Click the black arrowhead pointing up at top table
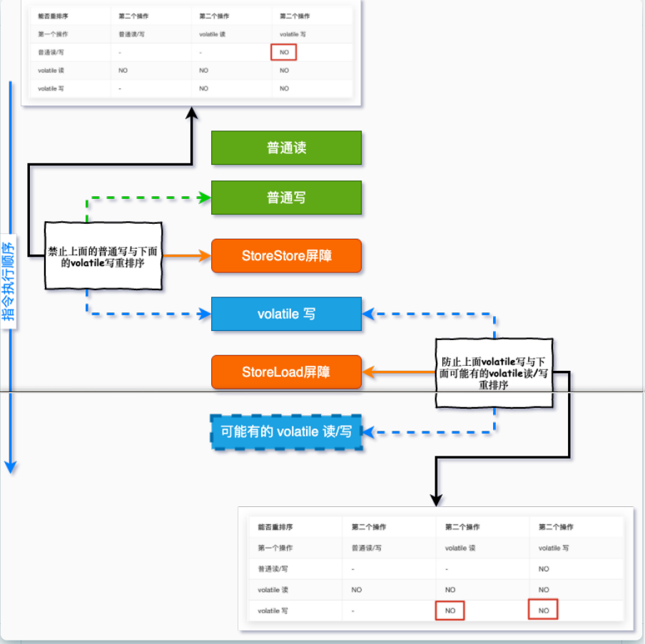645x644 pixels. pos(192,114)
